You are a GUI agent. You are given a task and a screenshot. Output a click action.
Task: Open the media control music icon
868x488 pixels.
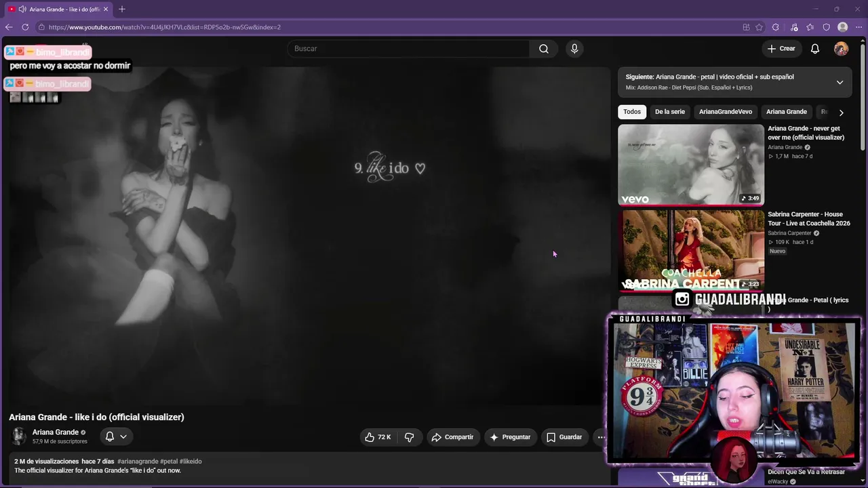coord(794,27)
